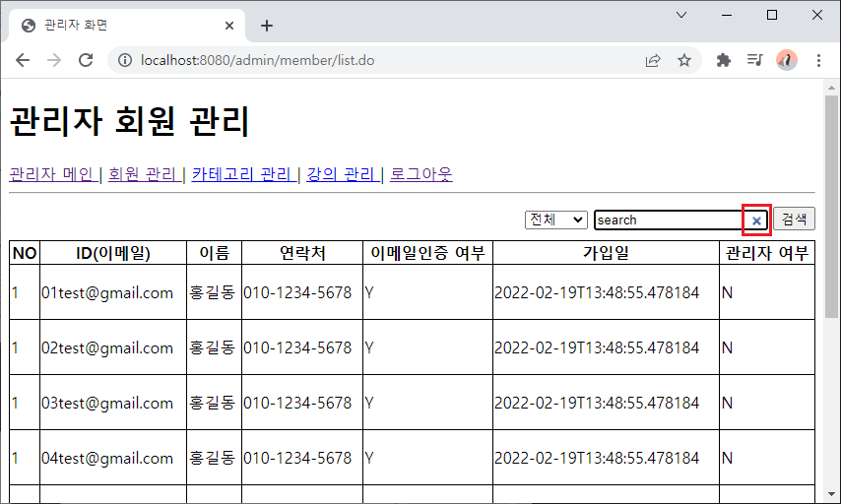
Task: Minimize the browser window
Action: tap(727, 15)
